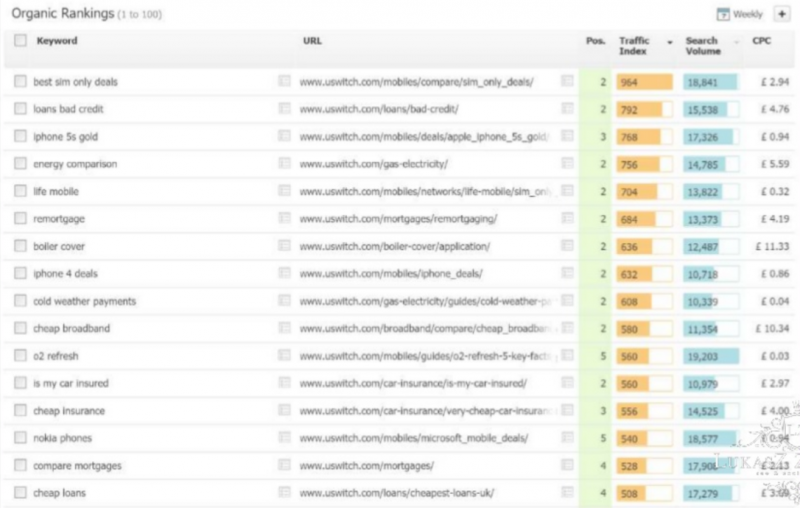Open URL details icon for iphone_deals URL
Screen dimensions: 800x508
(x=567, y=273)
